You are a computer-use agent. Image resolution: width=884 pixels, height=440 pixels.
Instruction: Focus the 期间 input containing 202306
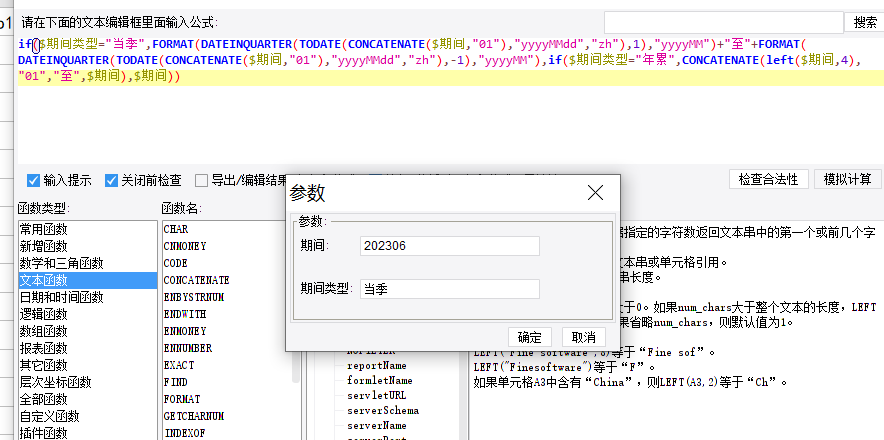tap(450, 246)
